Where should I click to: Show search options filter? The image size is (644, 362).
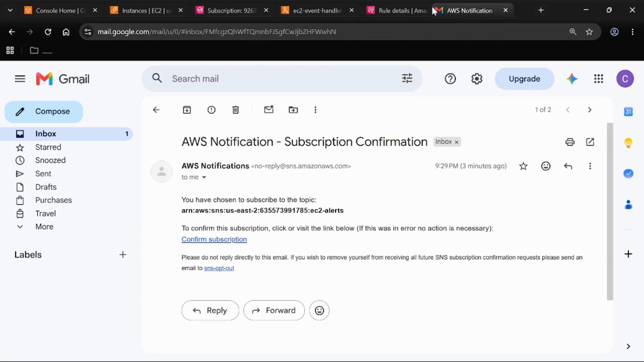tap(407, 79)
